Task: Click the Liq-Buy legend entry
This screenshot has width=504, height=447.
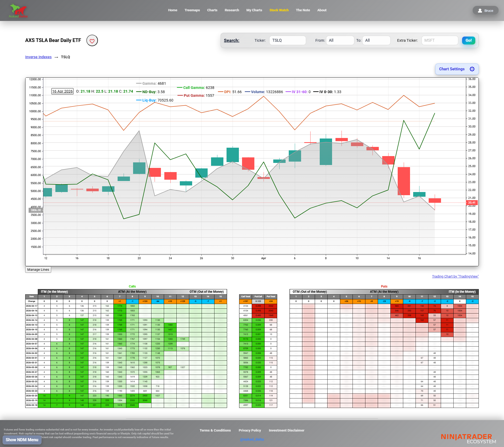Action: [155, 100]
